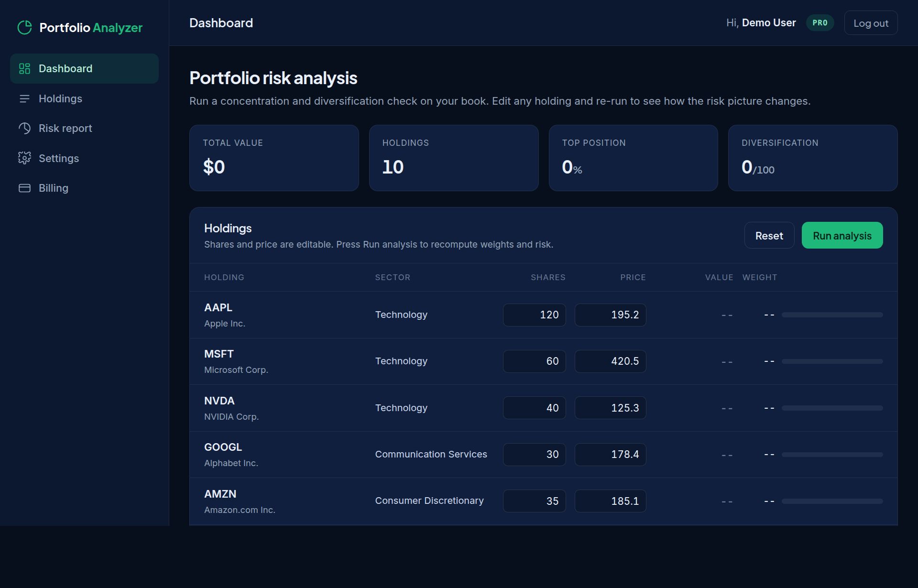918x588 pixels.
Task: Edit the MSFT shares field
Action: 534,361
